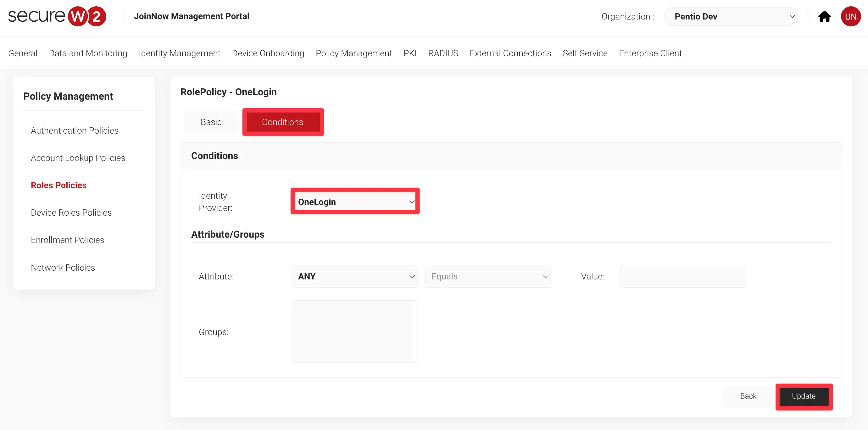Click the home icon in header

point(824,16)
